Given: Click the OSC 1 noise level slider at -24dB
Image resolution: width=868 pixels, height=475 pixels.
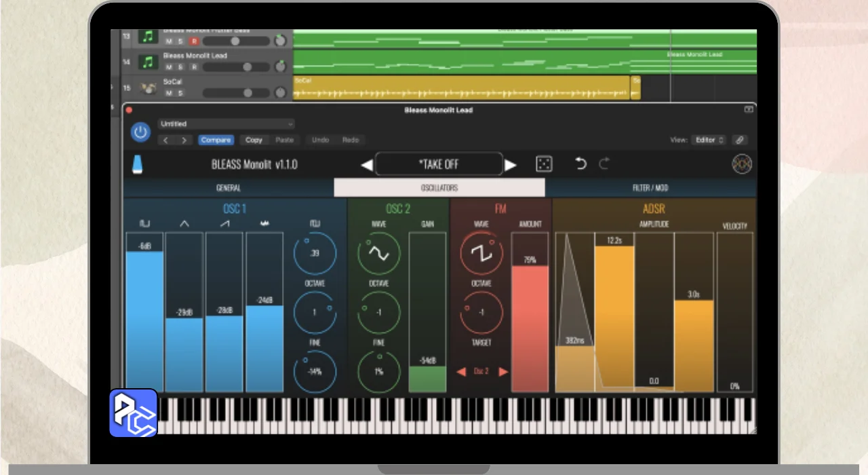Looking at the screenshot, I should click(264, 312).
